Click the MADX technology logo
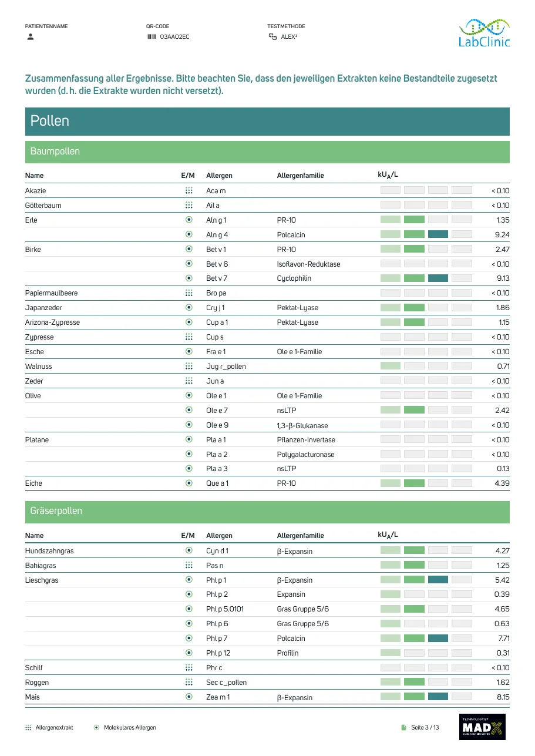Image resolution: width=535 pixels, height=756 pixels. (x=482, y=727)
